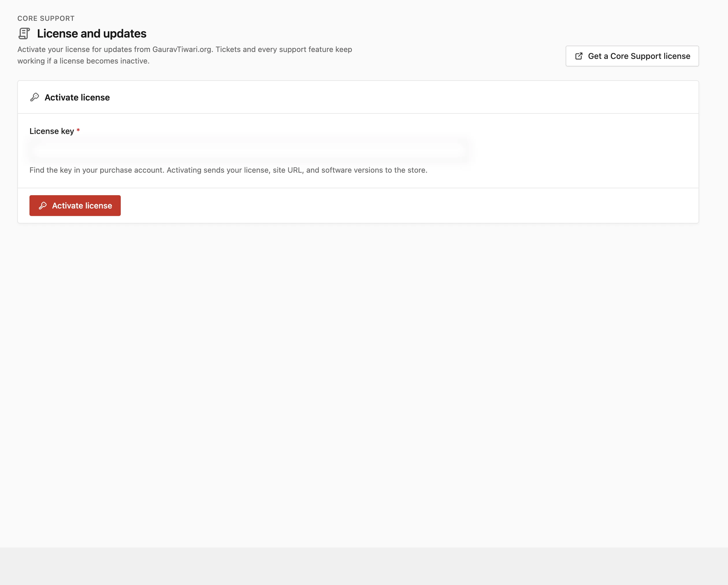
Task: Click the 'CORE SUPPORT' label text
Action: pos(46,18)
